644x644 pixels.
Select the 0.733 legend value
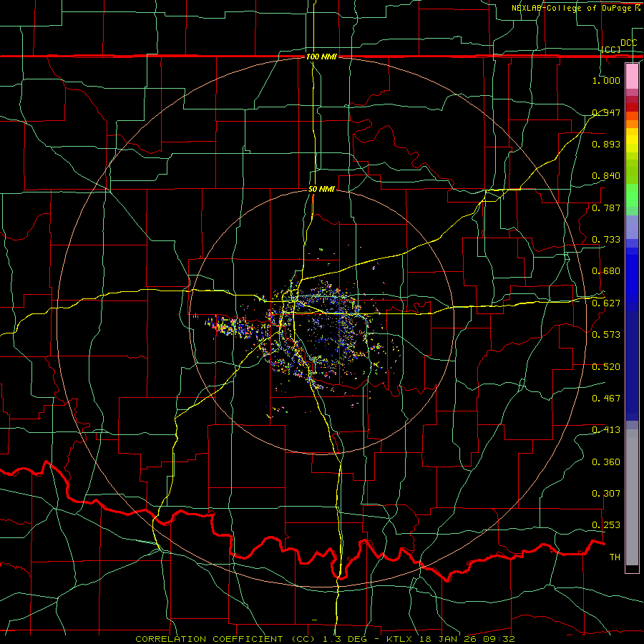click(x=606, y=240)
